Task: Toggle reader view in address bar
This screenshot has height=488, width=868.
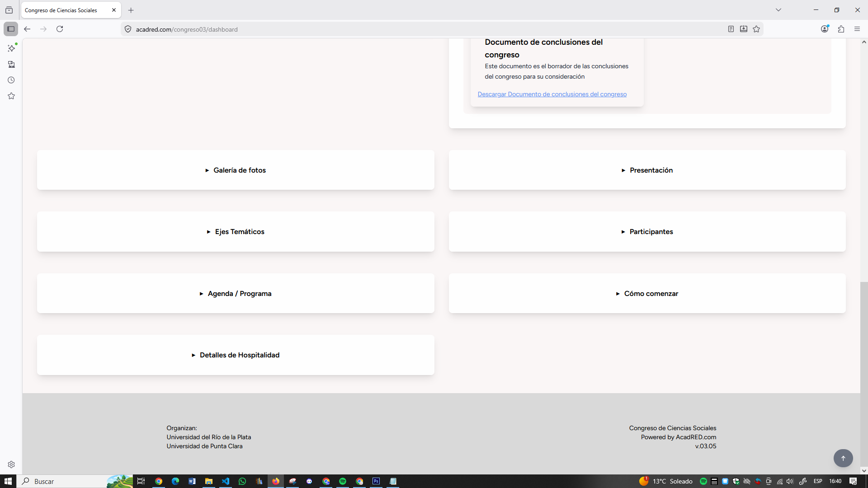Action: (x=731, y=29)
